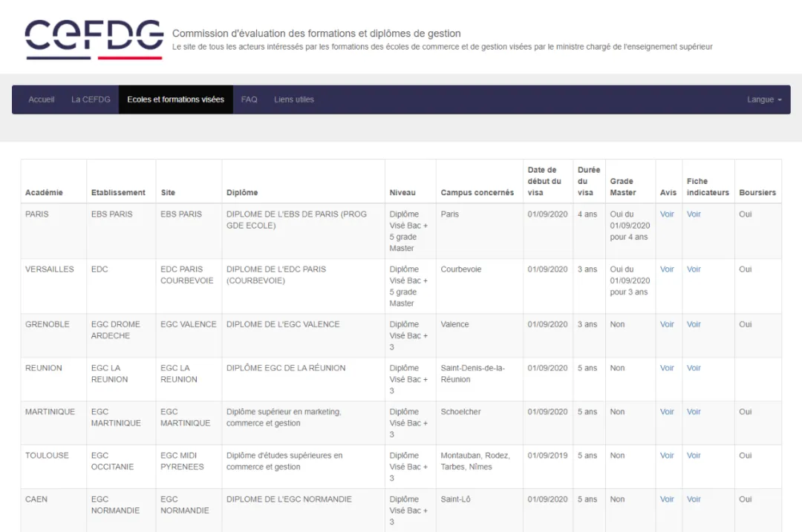
Task: View Avis for EGC VALENCE
Action: 666,324
